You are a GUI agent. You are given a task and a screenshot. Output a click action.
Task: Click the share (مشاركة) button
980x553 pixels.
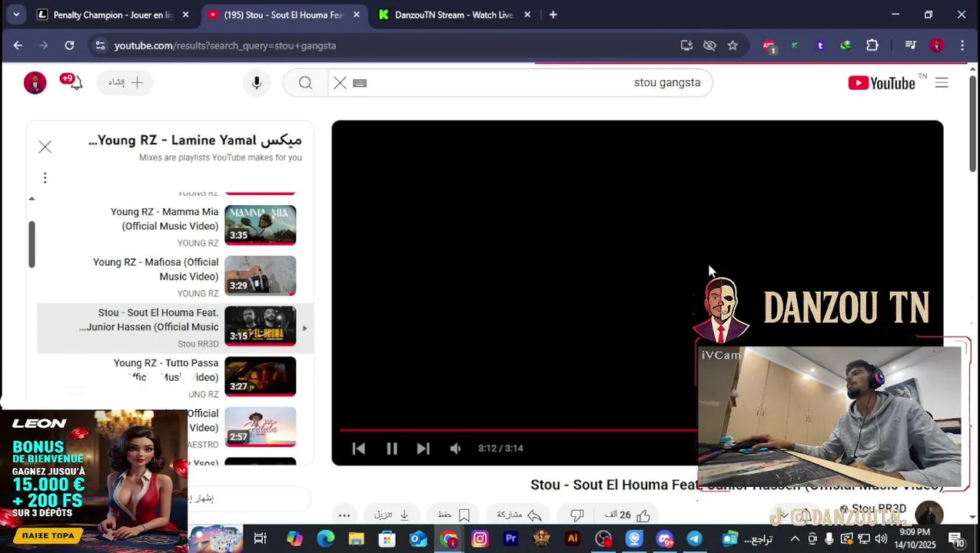[x=520, y=515]
